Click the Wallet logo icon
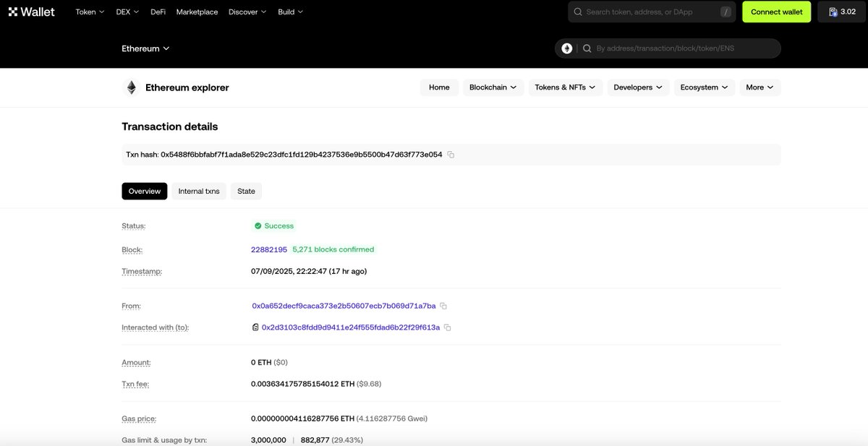This screenshot has height=446, width=868. tap(12, 12)
